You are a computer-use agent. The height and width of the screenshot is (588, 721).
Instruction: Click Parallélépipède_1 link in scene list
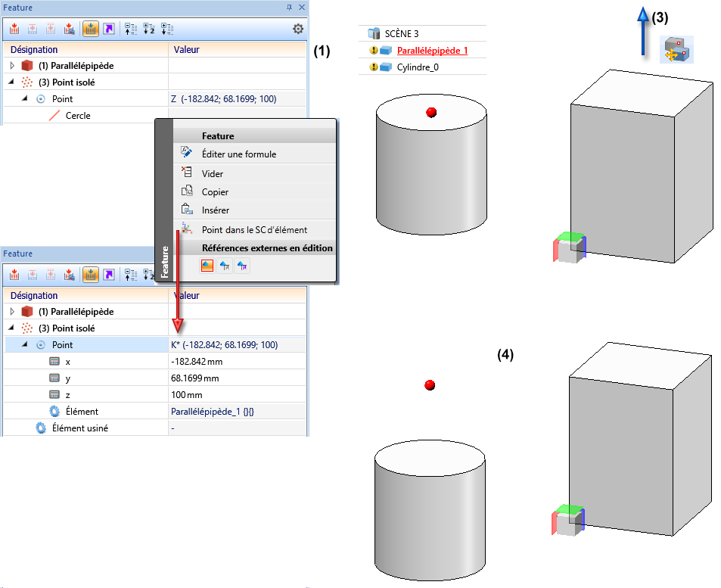[x=432, y=51]
